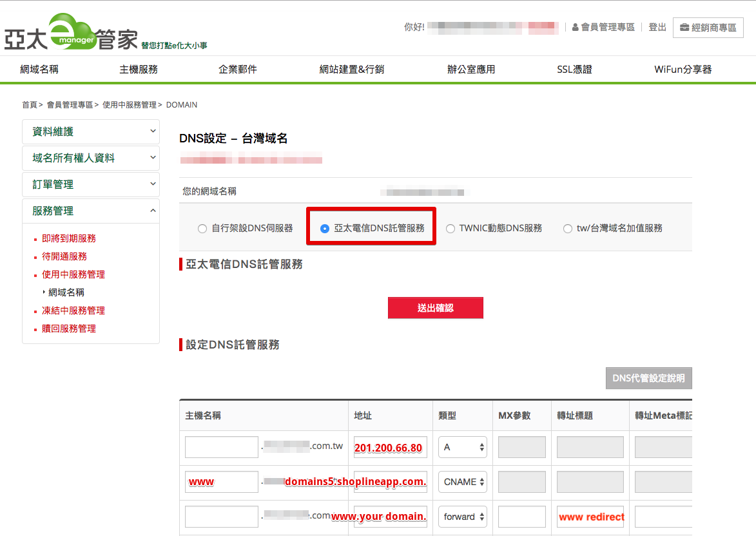Click host name field in the forward row

click(222, 517)
